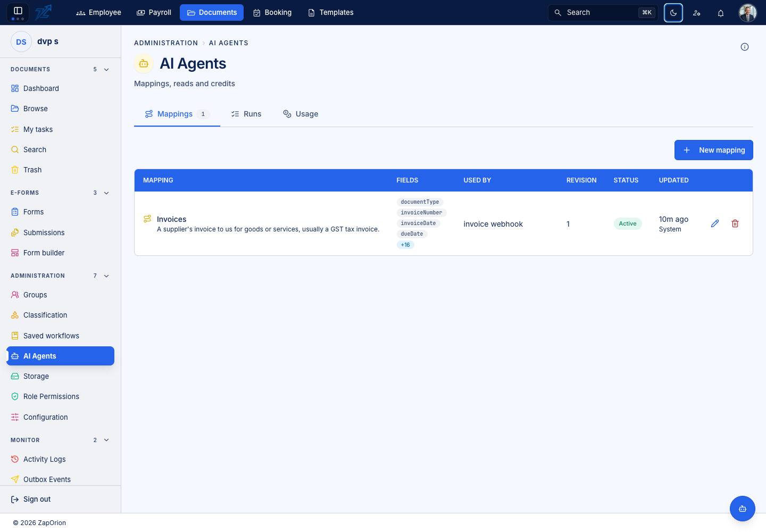Viewport: 766px width, 532px height.
Task: Click the invoiceDate field chip
Action: [x=418, y=223]
